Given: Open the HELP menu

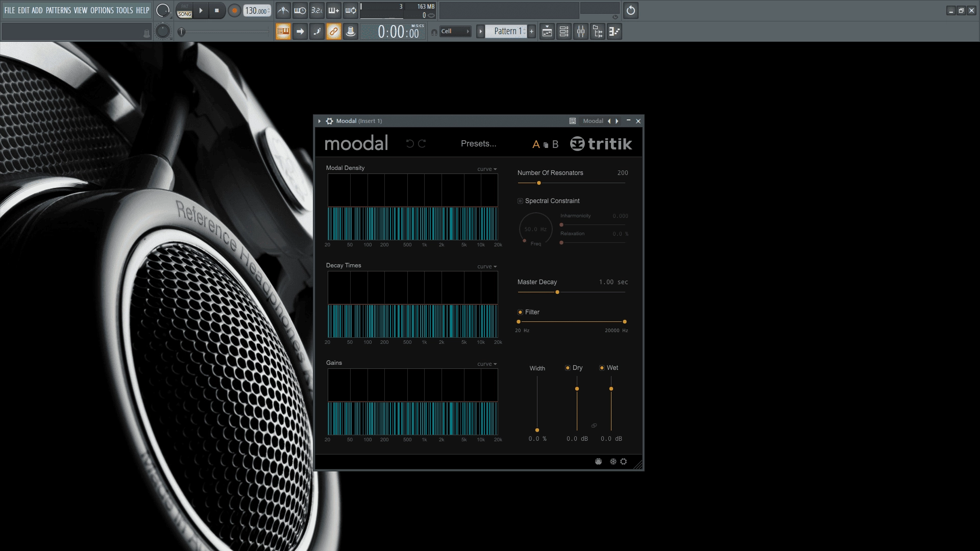Looking at the screenshot, I should pyautogui.click(x=142, y=10).
